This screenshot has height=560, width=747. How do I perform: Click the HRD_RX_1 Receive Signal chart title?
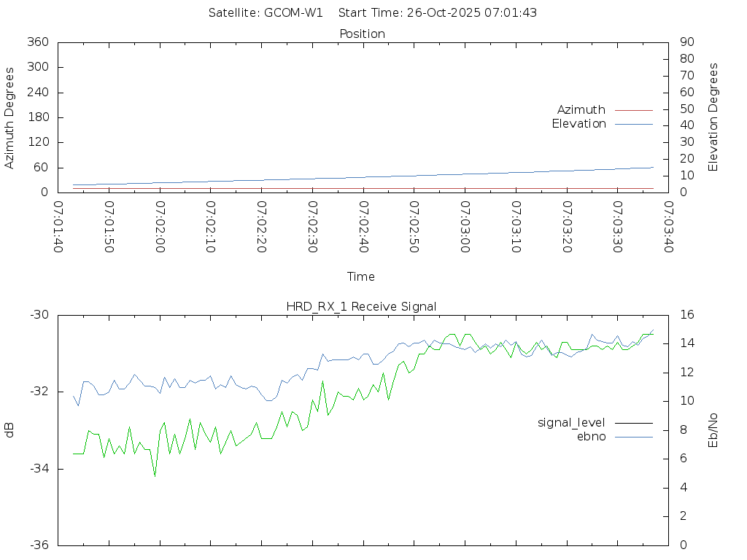point(362,306)
